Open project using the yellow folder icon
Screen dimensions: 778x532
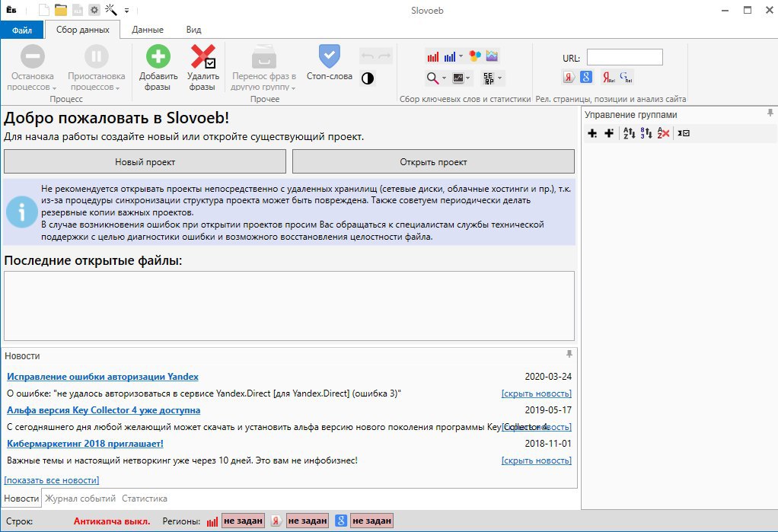click(61, 10)
